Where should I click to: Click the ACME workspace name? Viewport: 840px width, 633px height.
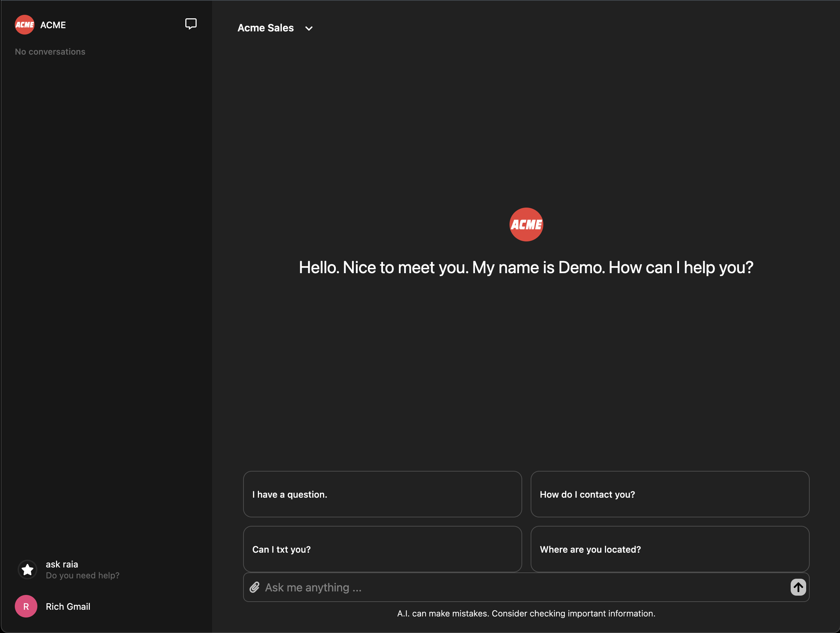53,25
